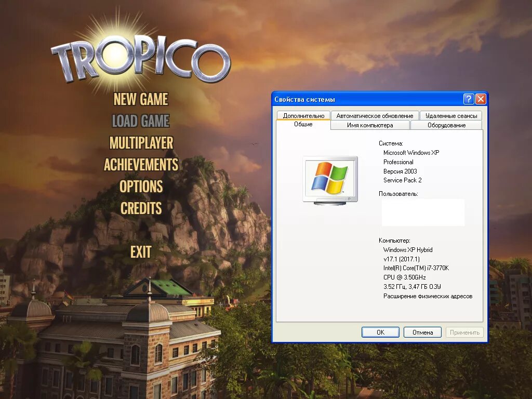
Task: Click Intel(R) Core(TM) i7-3770K line
Action: pos(416,268)
